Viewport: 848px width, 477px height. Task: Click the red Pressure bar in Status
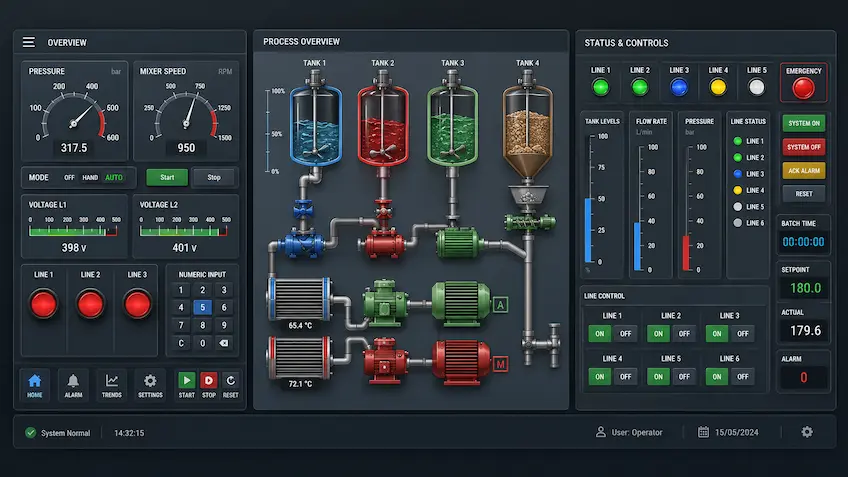(x=686, y=253)
